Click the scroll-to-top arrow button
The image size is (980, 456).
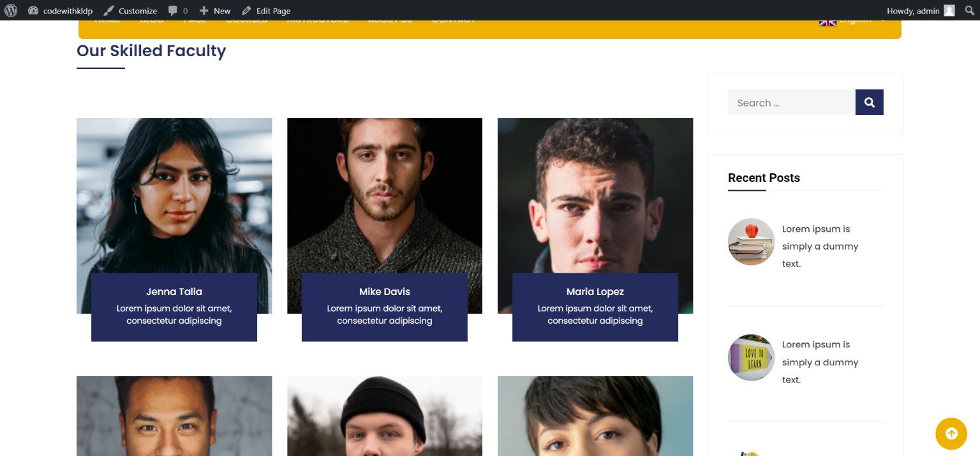click(x=951, y=434)
